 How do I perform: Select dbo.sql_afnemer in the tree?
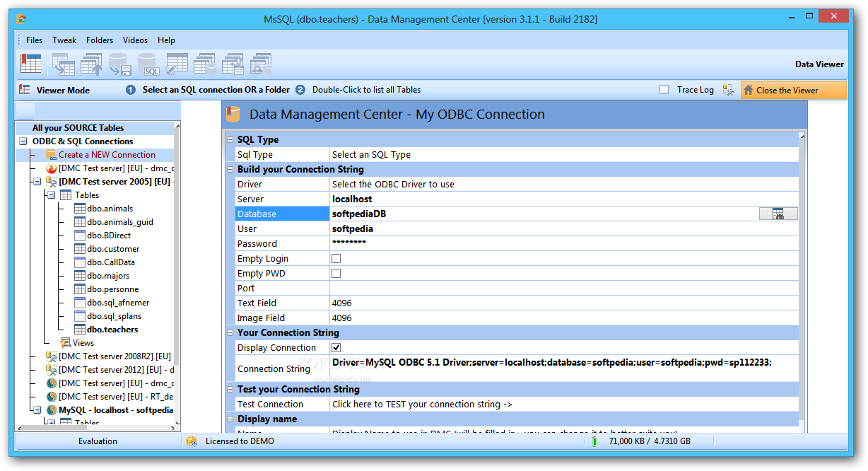tap(117, 303)
